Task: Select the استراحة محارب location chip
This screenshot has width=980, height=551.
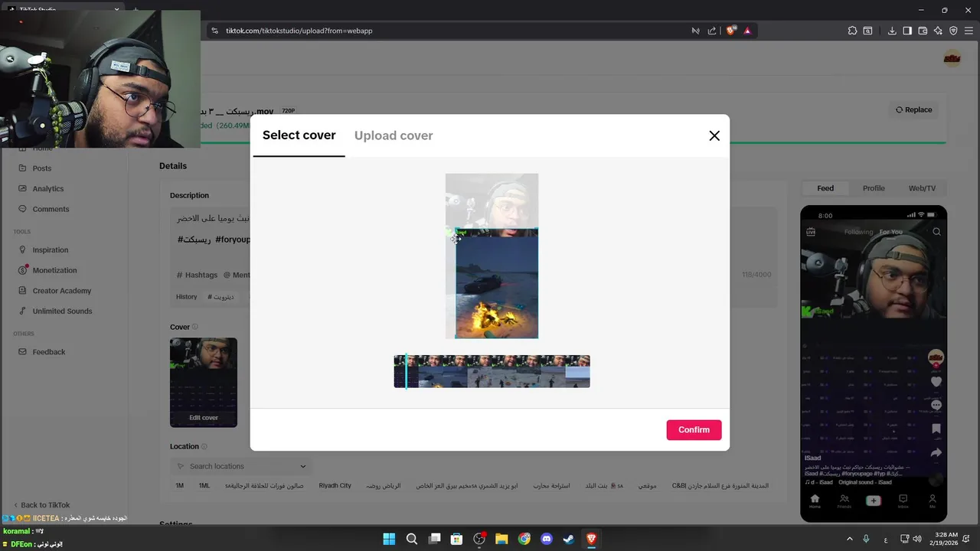Action: [x=551, y=486]
